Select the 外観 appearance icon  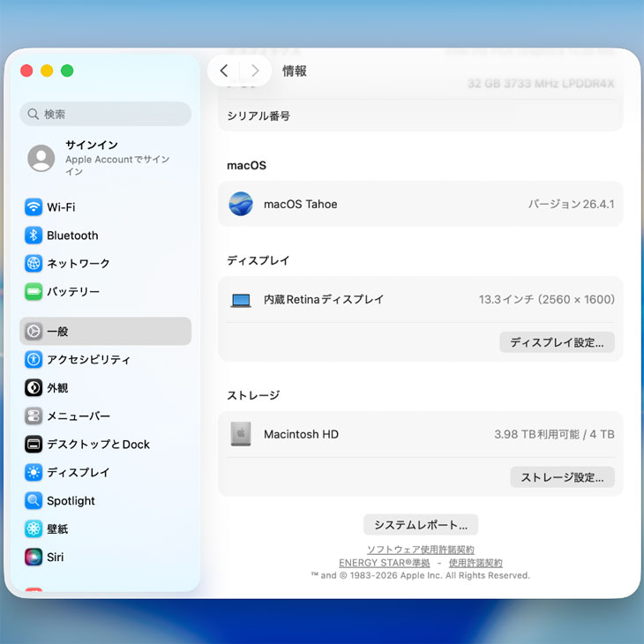point(34,388)
